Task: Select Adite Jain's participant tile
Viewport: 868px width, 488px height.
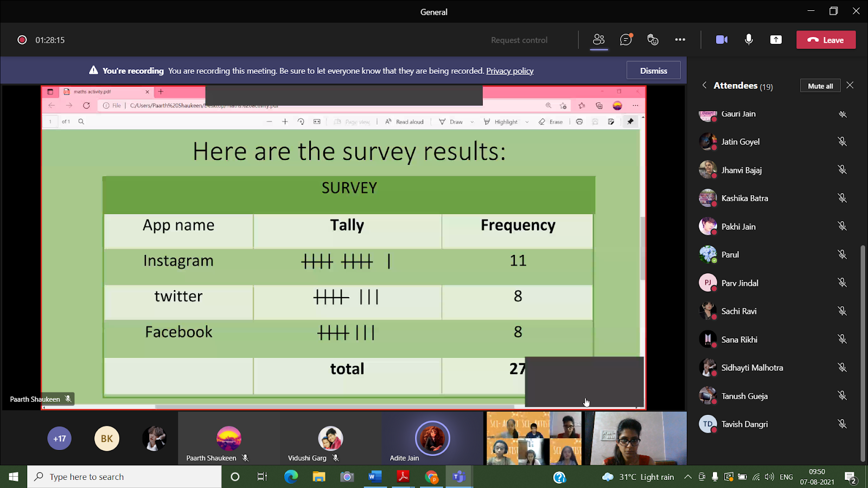Action: (432, 439)
